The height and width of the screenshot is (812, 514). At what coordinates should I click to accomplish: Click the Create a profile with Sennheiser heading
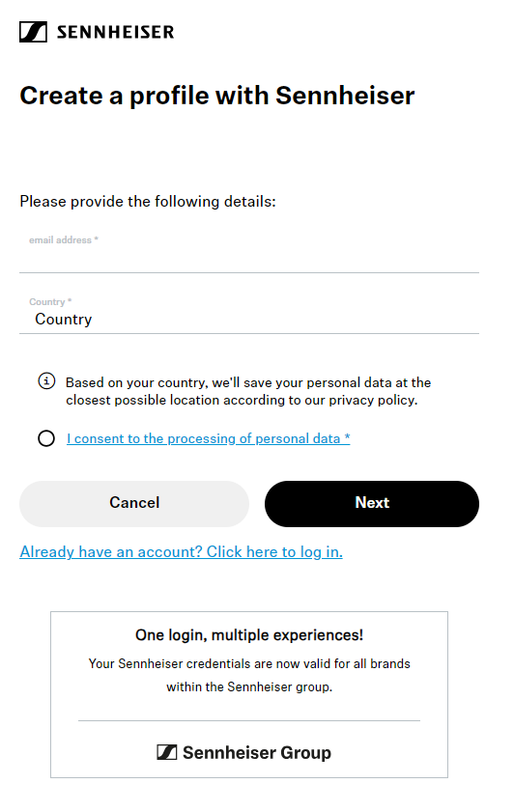[x=217, y=96]
